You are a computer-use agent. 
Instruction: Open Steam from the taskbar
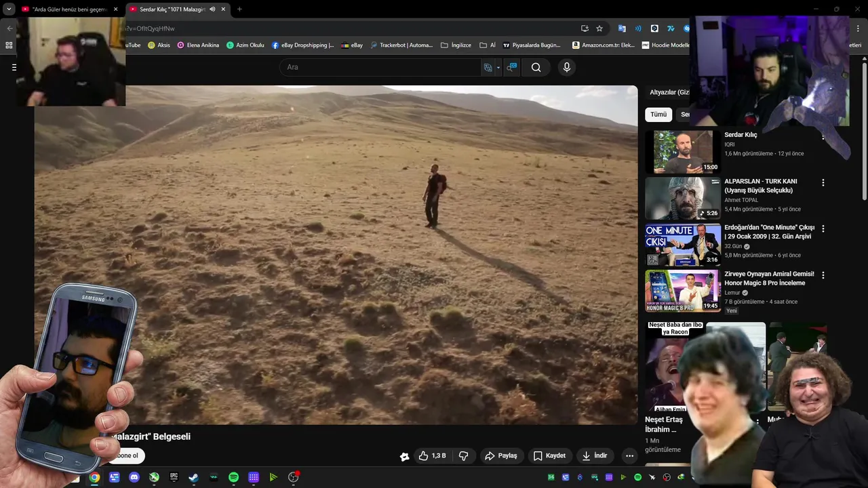pyautogui.click(x=193, y=477)
